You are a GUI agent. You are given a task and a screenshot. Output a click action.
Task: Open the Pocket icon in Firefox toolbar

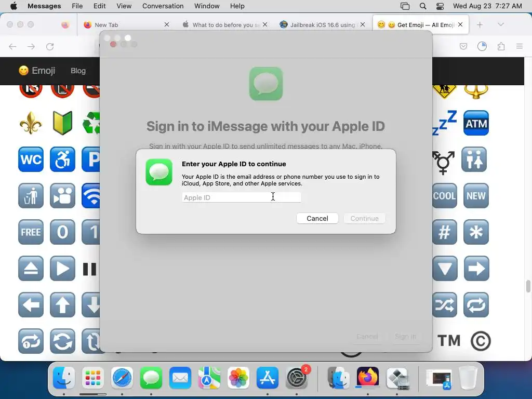coord(463,46)
